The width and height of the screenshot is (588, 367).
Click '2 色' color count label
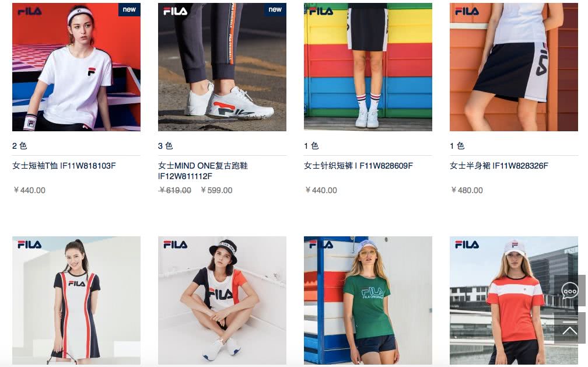click(x=19, y=146)
